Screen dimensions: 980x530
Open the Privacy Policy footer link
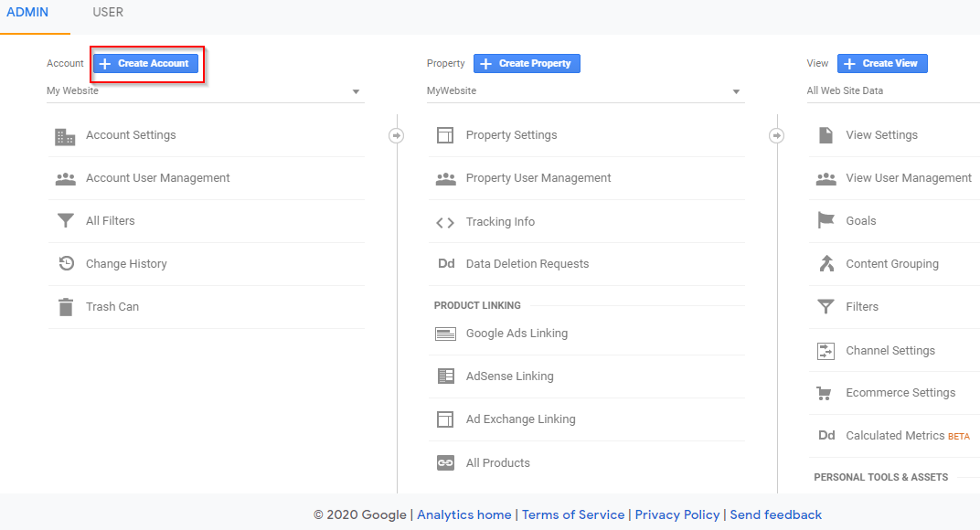pyautogui.click(x=676, y=514)
